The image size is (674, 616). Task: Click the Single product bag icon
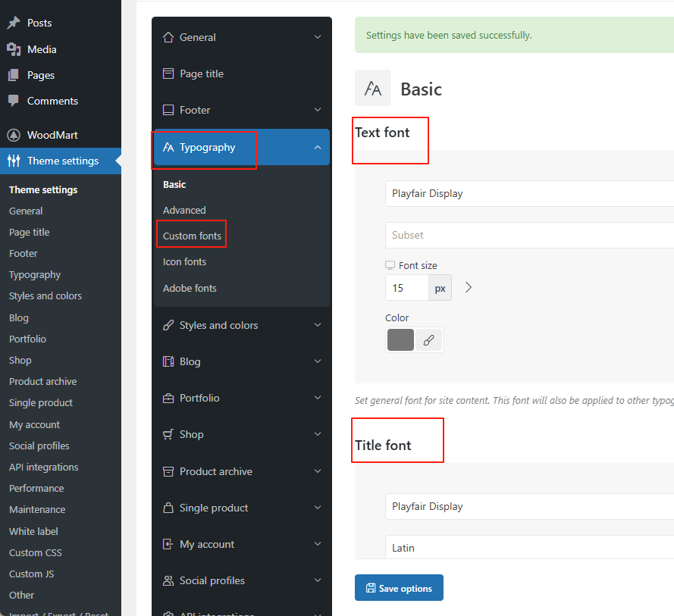click(168, 508)
